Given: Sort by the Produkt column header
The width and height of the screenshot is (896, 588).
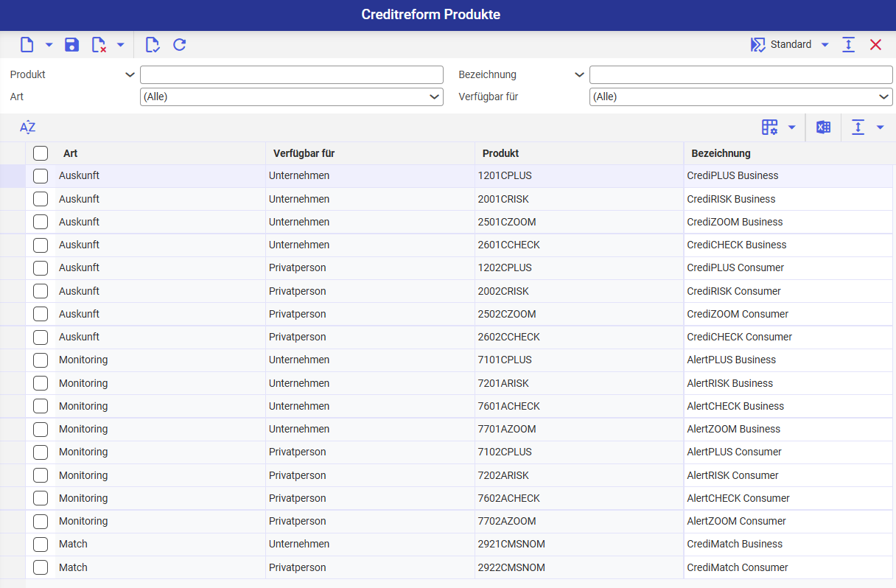Looking at the screenshot, I should pos(500,153).
